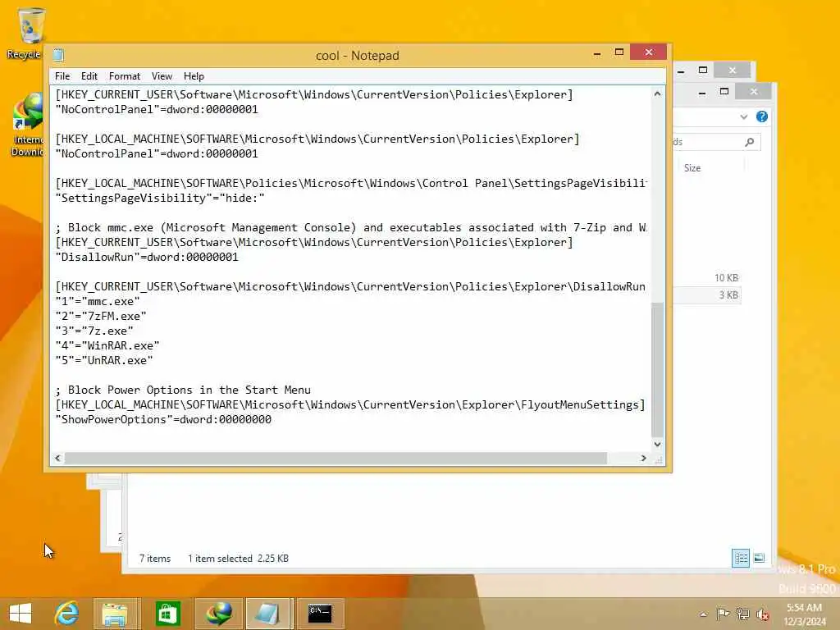840x630 pixels.
Task: Select the 10 KB file row in Explorer
Action: pos(707,277)
